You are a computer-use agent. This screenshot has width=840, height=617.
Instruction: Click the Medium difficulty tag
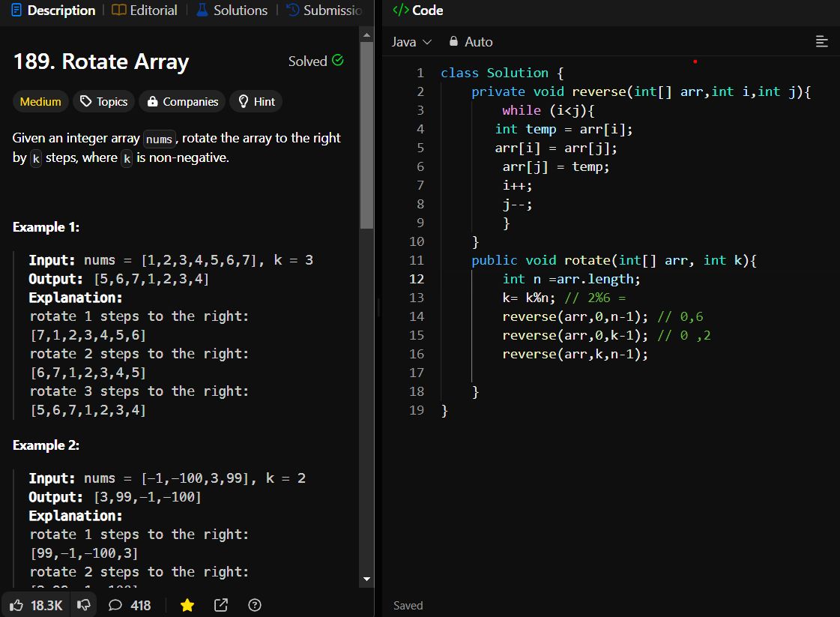pyautogui.click(x=40, y=102)
